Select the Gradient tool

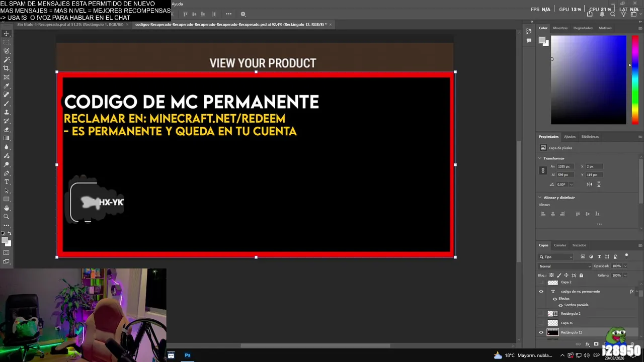coord(7,138)
